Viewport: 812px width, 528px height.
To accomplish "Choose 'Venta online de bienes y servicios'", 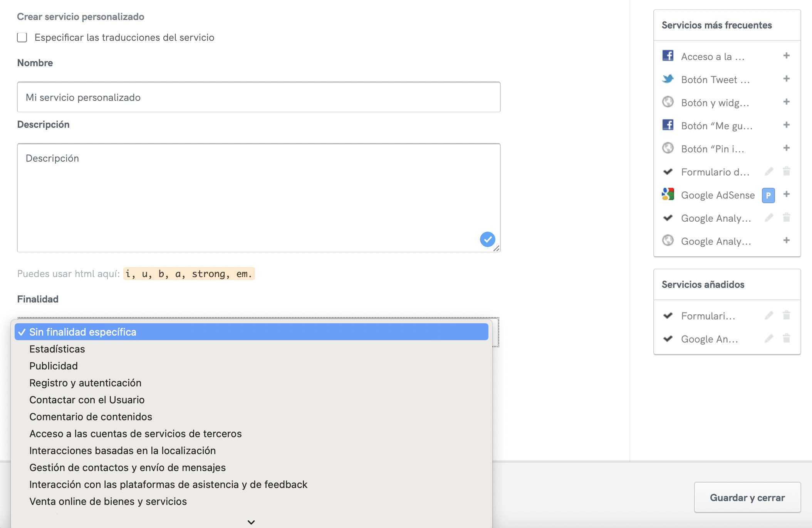I will [108, 501].
